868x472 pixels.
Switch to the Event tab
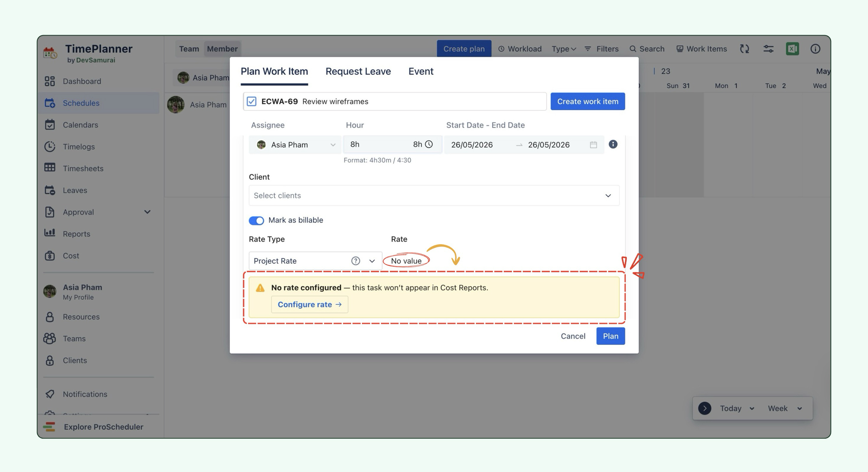[421, 71]
